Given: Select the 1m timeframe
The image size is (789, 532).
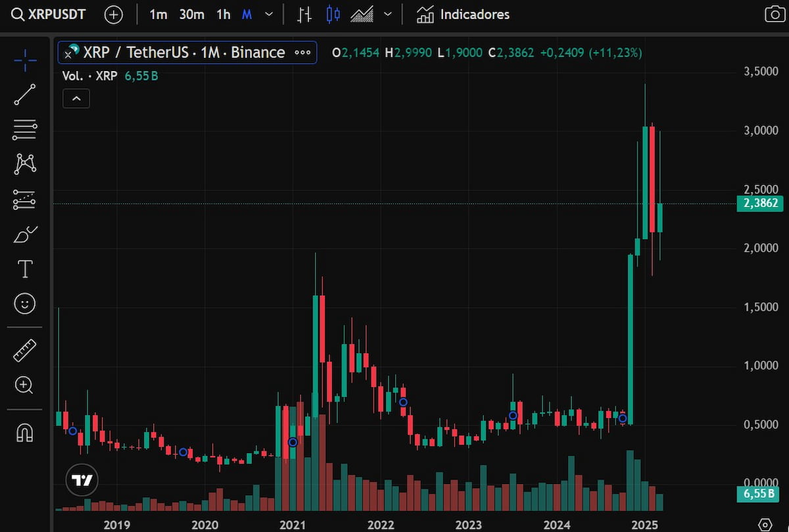Looking at the screenshot, I should click(158, 14).
